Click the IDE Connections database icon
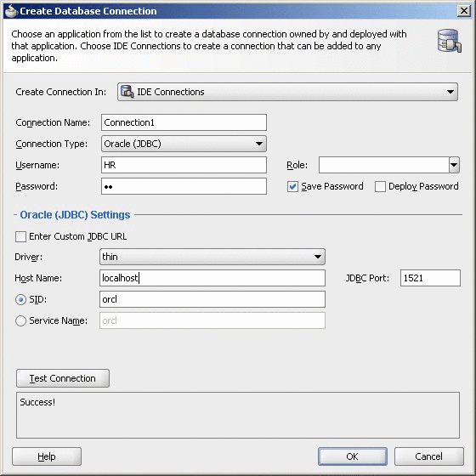 click(127, 92)
